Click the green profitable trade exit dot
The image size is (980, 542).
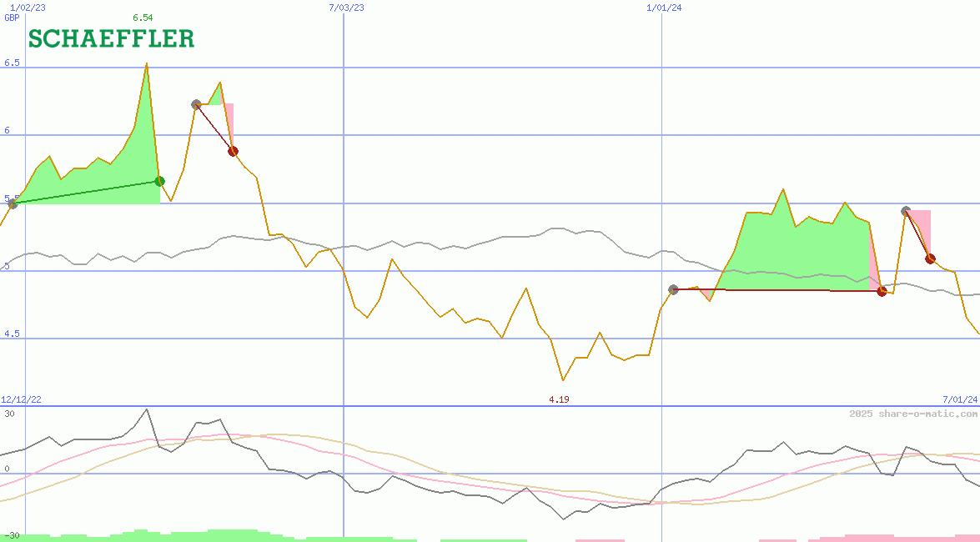click(x=160, y=181)
